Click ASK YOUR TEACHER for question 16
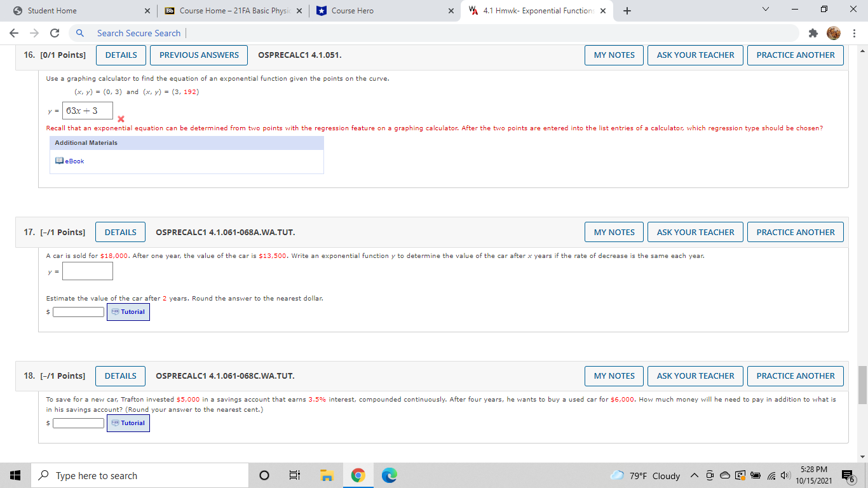 [696, 55]
